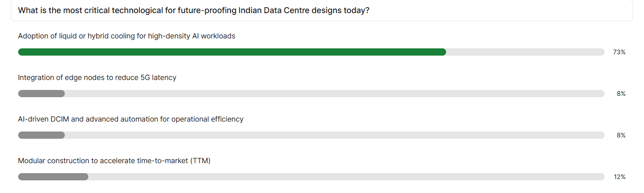Click the 8% value for AI-driven DCIM
The height and width of the screenshot is (193, 644).
tap(621, 135)
